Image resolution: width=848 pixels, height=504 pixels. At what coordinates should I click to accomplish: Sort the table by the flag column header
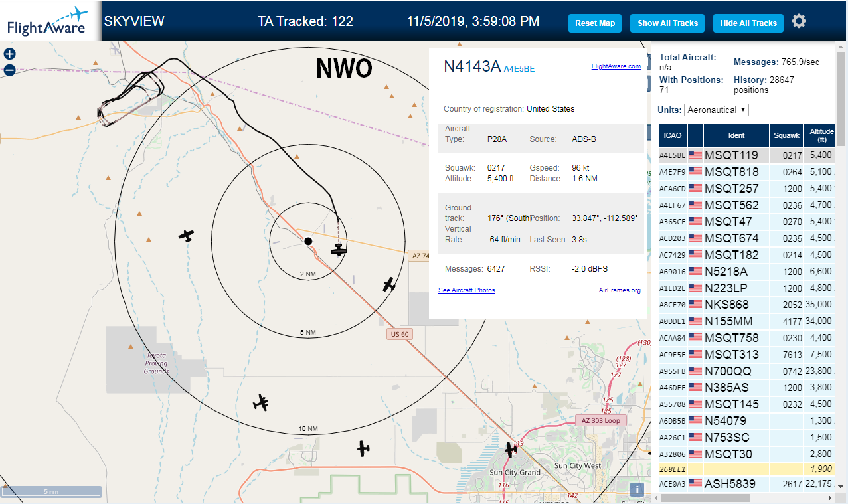coord(695,135)
